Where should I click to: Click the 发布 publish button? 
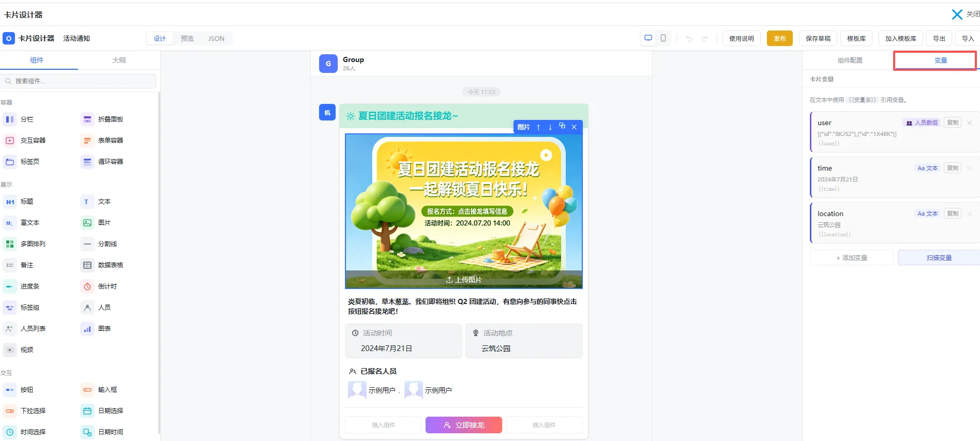780,39
